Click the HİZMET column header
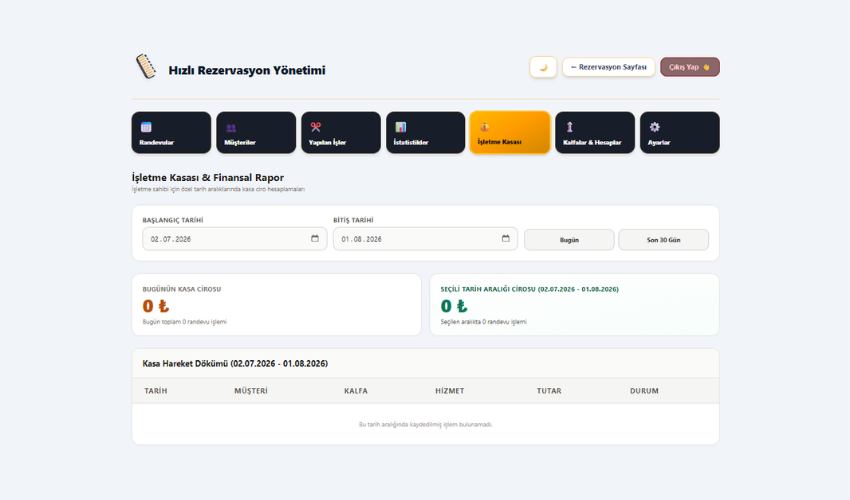850x500 pixels. pos(449,391)
